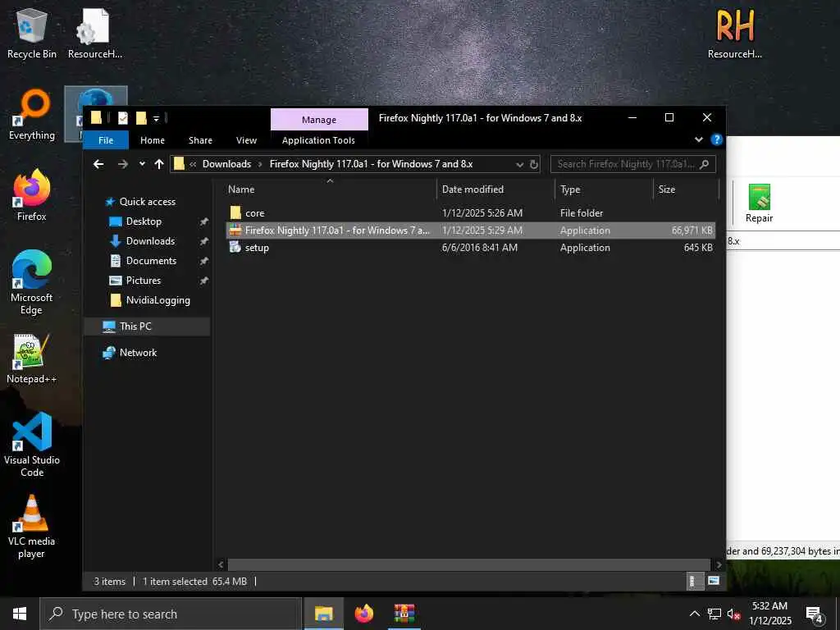840x630 pixels.
Task: Switch to the View ribbon tab
Action: (x=246, y=139)
